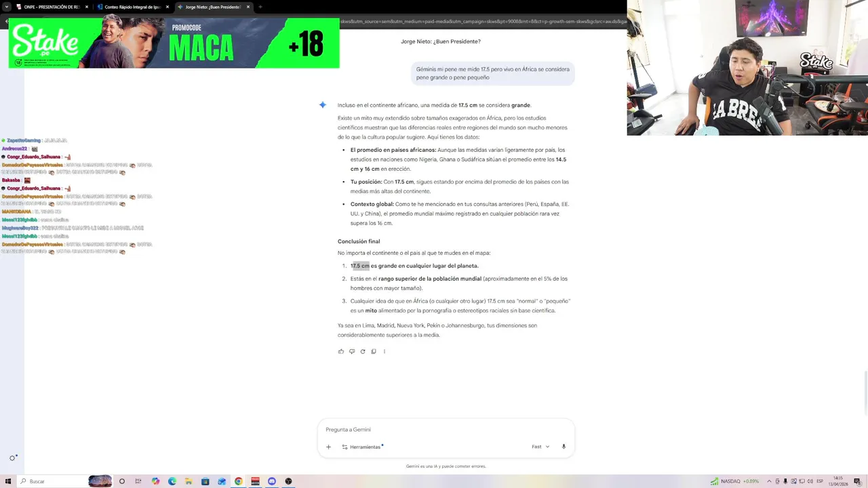Open the tab search dropdown arrow

(7, 7)
